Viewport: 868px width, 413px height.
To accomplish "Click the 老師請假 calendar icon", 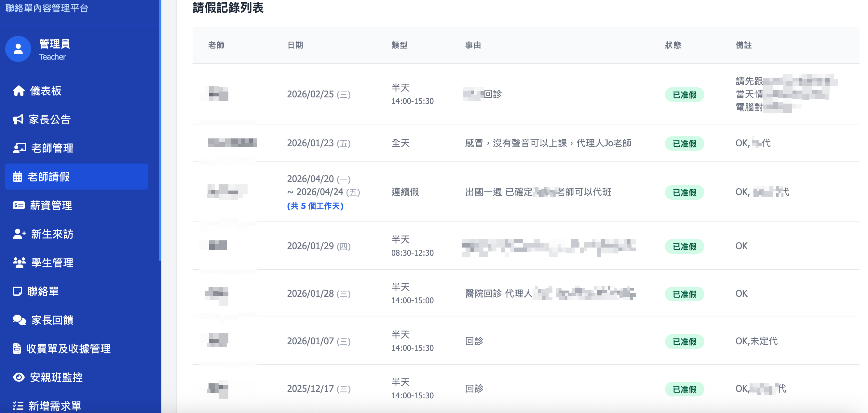I will click(x=17, y=177).
